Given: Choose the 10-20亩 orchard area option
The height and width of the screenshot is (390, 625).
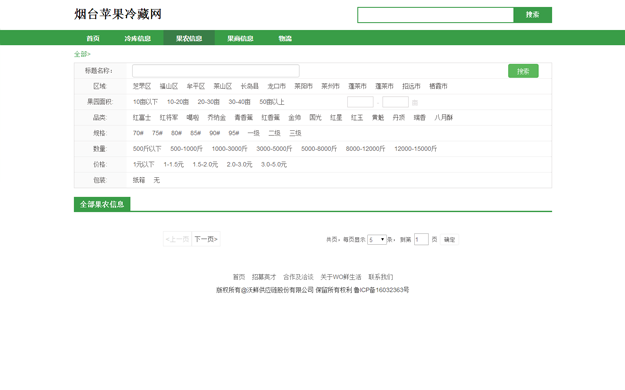Looking at the screenshot, I should 178,102.
